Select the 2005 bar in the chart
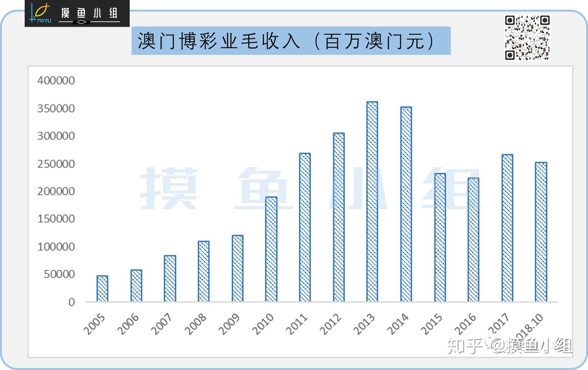 click(x=102, y=289)
